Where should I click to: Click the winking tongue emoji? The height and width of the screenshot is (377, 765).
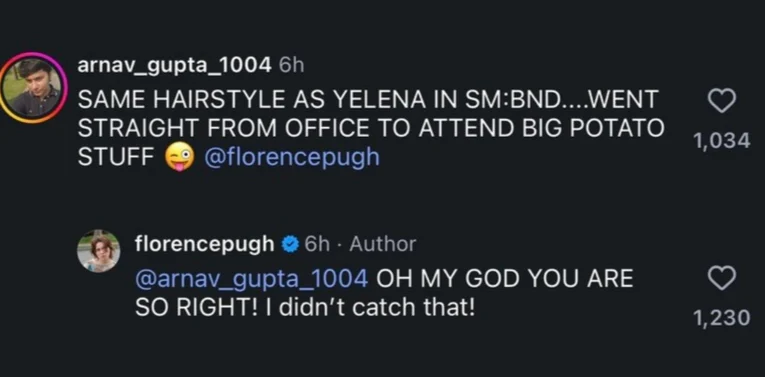[x=179, y=157]
